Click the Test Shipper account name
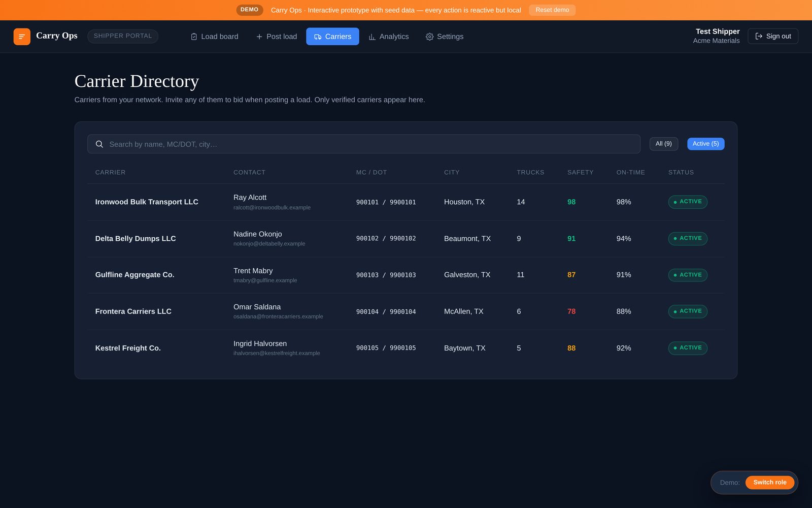Image resolution: width=812 pixels, height=508 pixels. (718, 31)
